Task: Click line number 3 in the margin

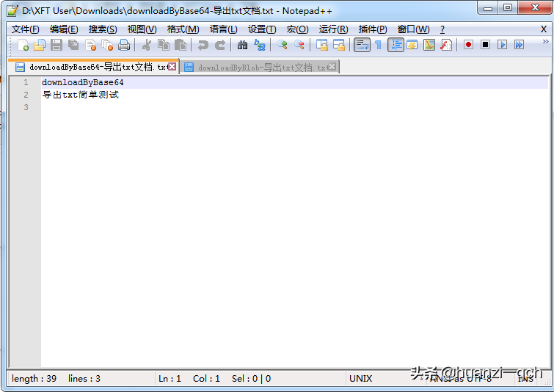Action: (26, 107)
